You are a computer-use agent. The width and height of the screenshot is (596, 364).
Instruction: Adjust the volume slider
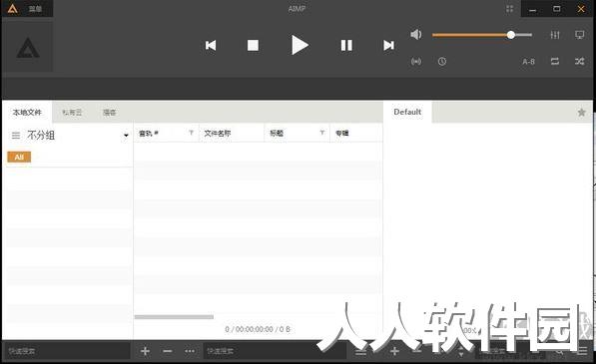[482, 35]
